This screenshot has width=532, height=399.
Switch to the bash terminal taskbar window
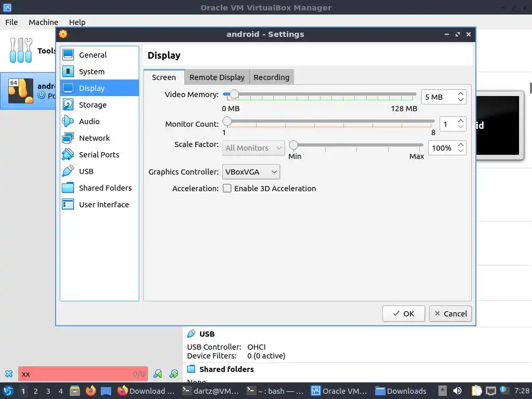pyautogui.click(x=275, y=391)
